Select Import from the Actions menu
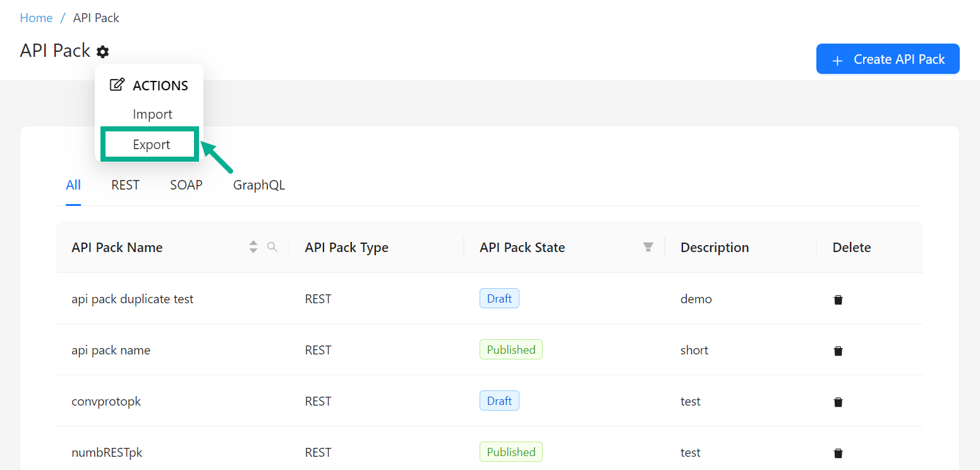The height and width of the screenshot is (470, 980). tap(152, 114)
